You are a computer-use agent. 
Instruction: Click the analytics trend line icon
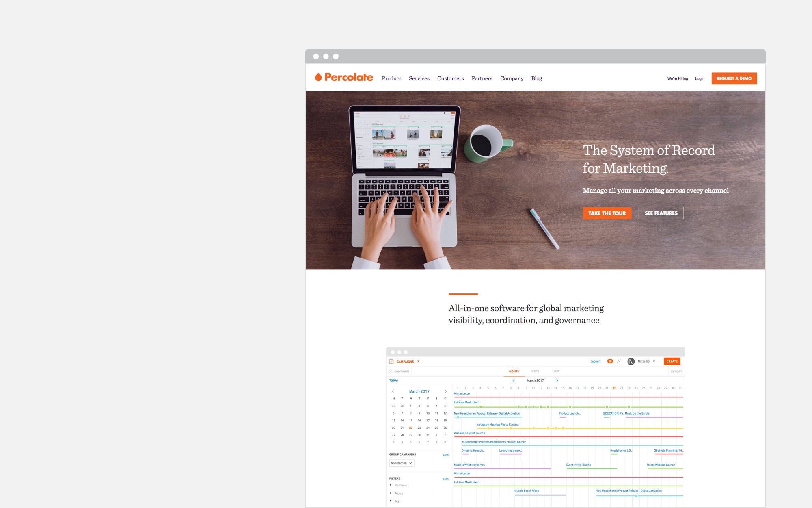pos(619,361)
